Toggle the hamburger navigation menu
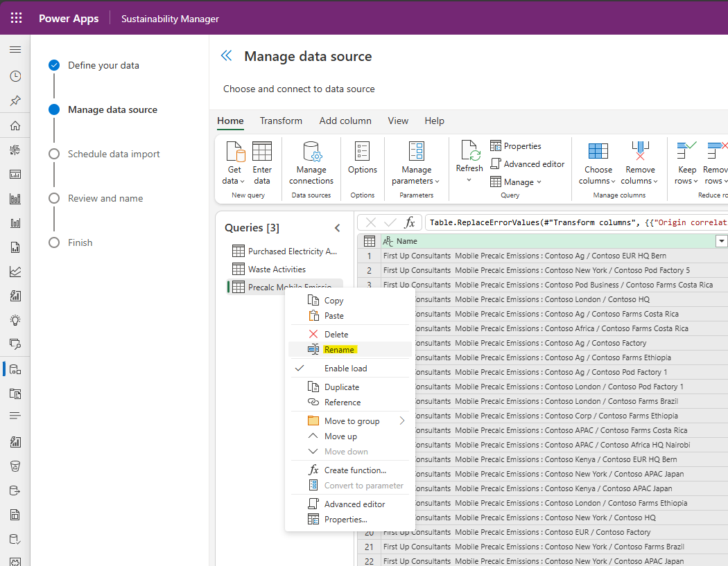This screenshot has height=566, width=728. (15, 50)
